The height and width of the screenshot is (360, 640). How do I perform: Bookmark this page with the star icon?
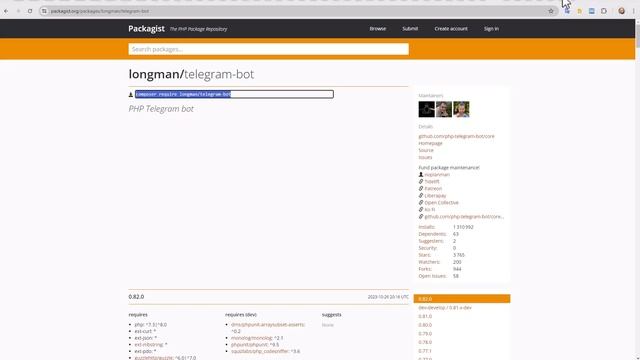click(x=551, y=11)
